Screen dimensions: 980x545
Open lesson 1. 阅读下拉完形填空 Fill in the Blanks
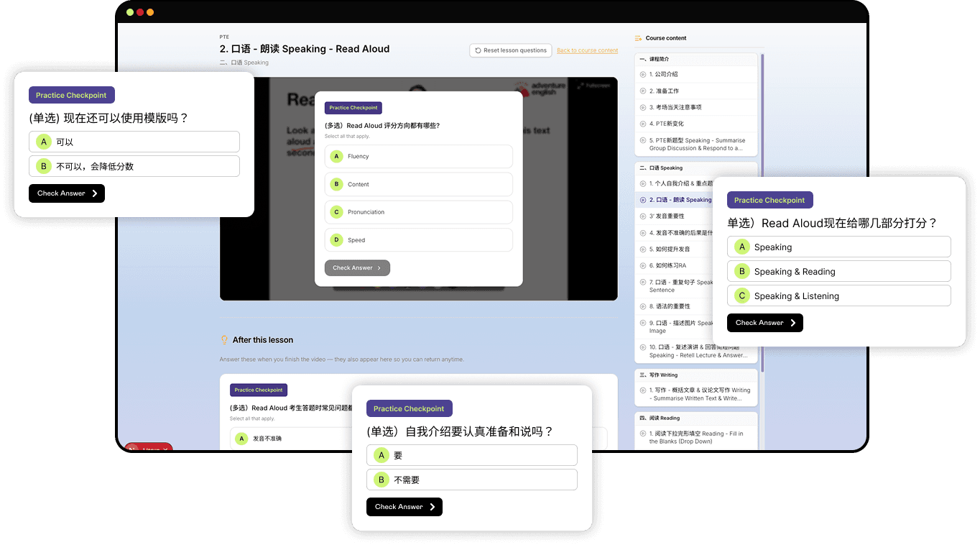click(x=695, y=437)
